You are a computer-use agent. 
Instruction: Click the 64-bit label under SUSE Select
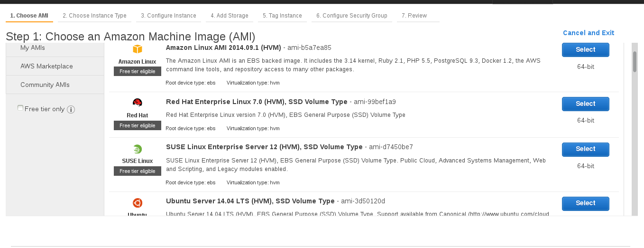click(586, 166)
